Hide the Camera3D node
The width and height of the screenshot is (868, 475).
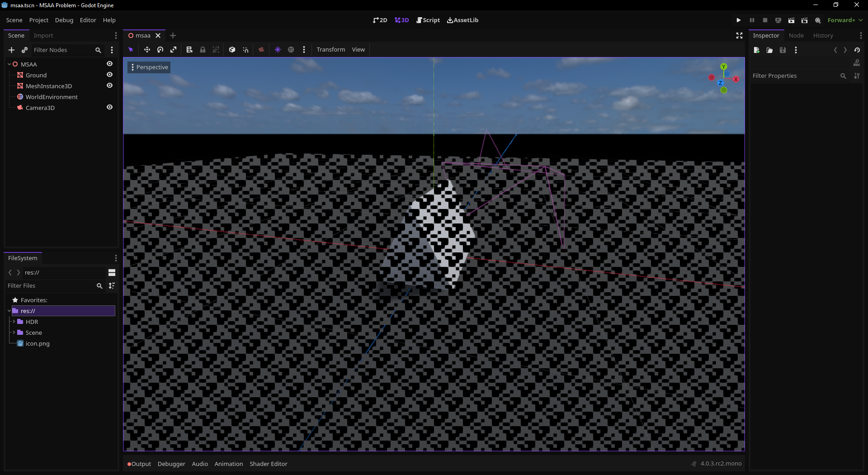coord(109,107)
